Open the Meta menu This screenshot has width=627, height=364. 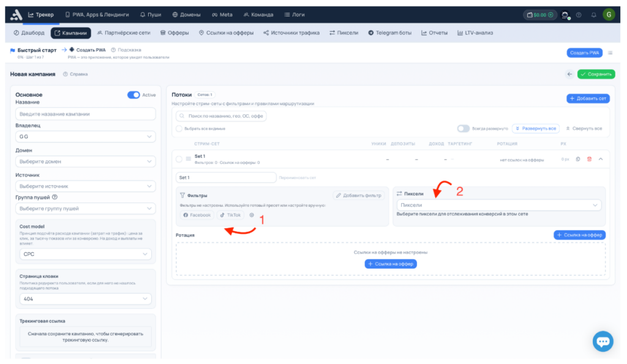coord(222,15)
